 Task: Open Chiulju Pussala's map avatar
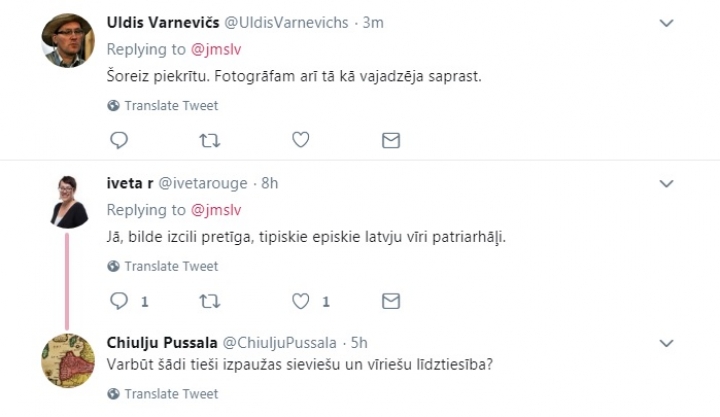tap(68, 361)
